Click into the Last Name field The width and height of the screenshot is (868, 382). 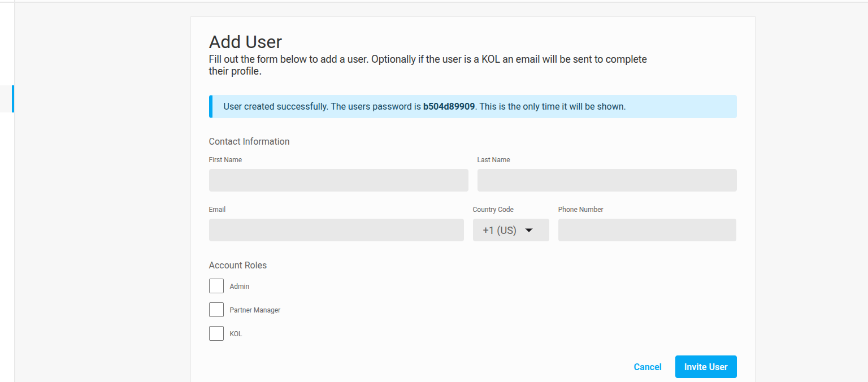coord(607,180)
